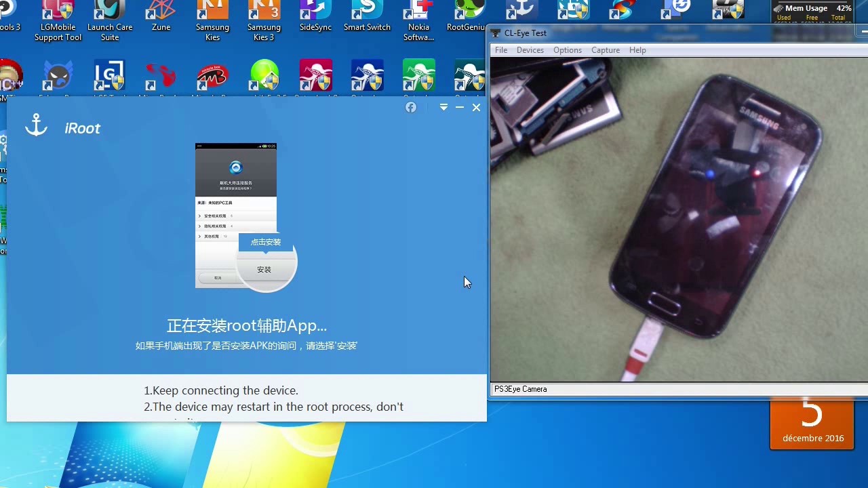Select the crimson octopus desktop icon
868x488 pixels.
pos(315,76)
